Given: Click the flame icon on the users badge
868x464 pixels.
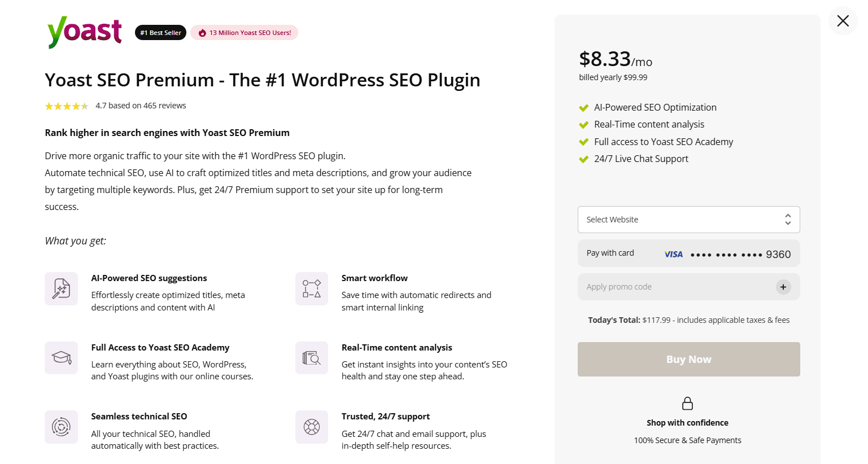Looking at the screenshot, I should (202, 32).
